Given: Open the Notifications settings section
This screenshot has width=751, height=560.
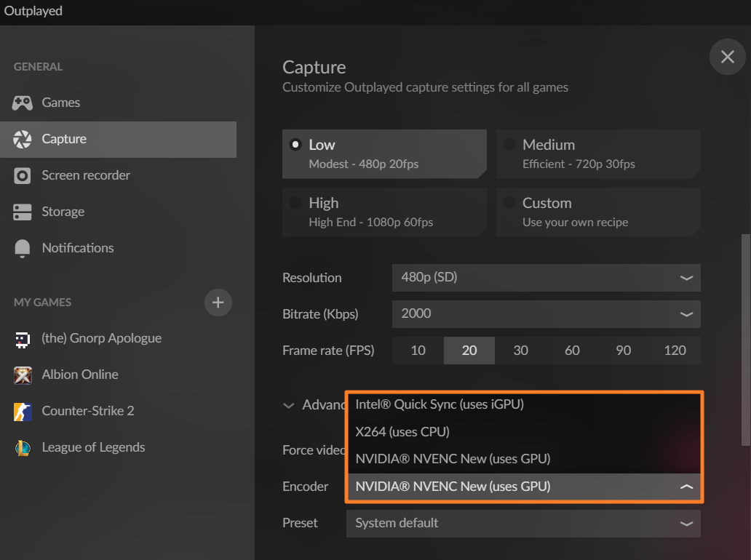Looking at the screenshot, I should click(119, 249).
